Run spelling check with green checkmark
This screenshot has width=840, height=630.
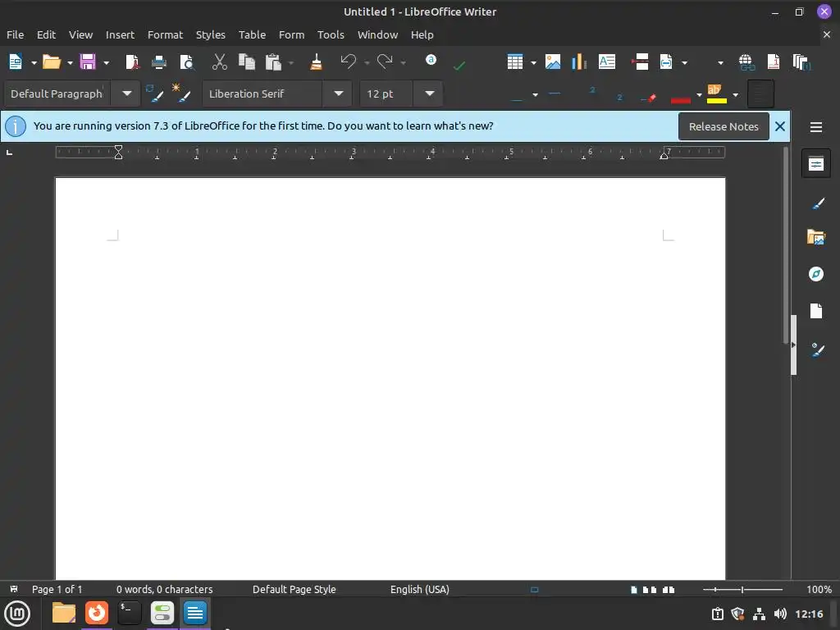459,66
